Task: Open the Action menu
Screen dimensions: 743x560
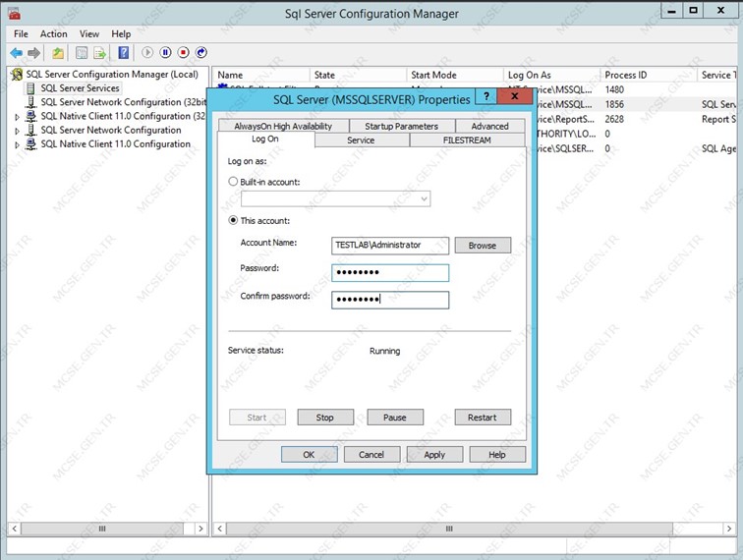Action: click(x=53, y=34)
